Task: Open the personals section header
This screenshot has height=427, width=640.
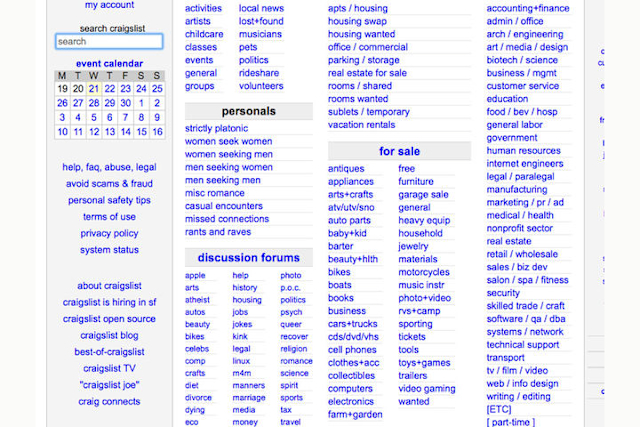Action: pos(249,111)
